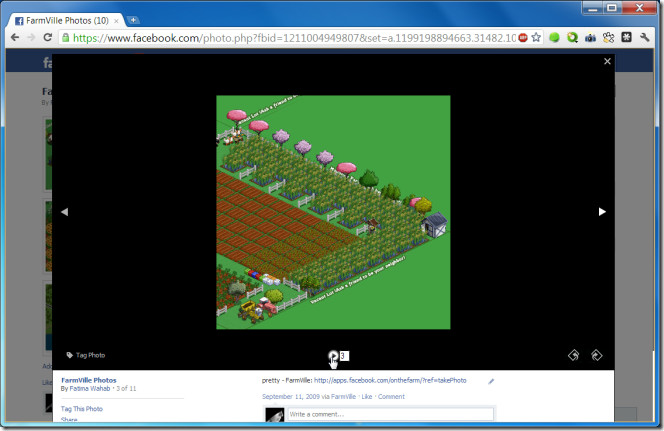Click the Facebook favicon on tab
The image size is (664, 431).
tap(19, 21)
